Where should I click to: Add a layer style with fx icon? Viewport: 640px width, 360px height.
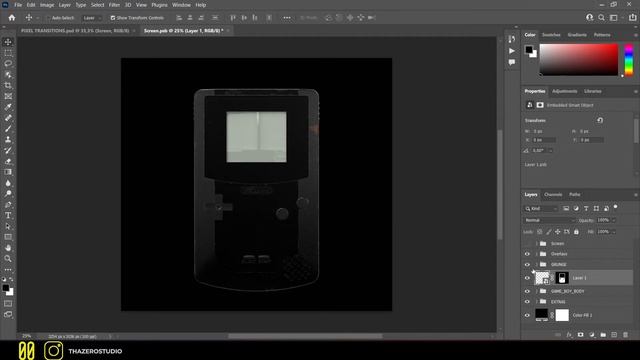click(569, 335)
